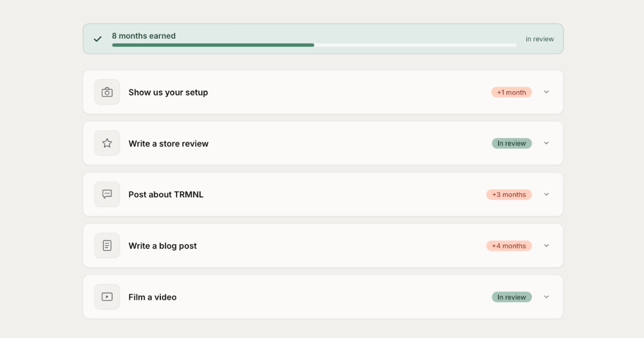Expand the Post about TRMNL card
This screenshot has width=644, height=338.
(x=546, y=194)
